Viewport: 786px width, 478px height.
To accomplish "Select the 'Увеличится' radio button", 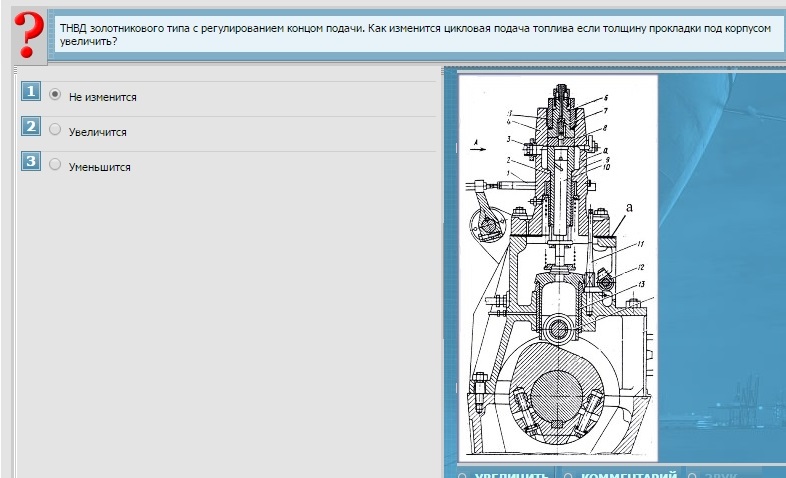I will pos(55,129).
